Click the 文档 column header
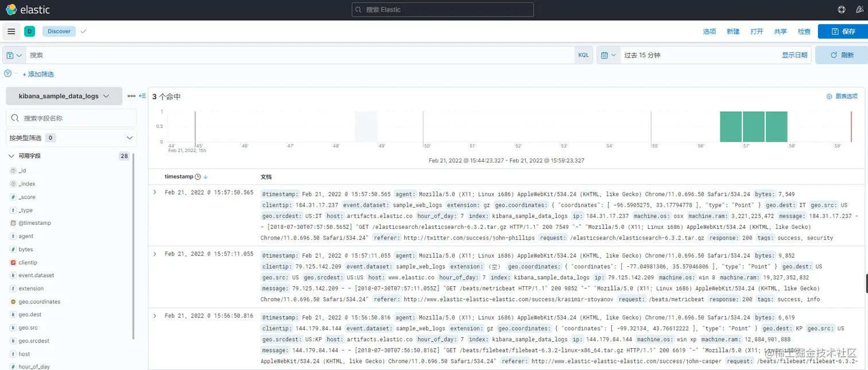 (x=266, y=177)
